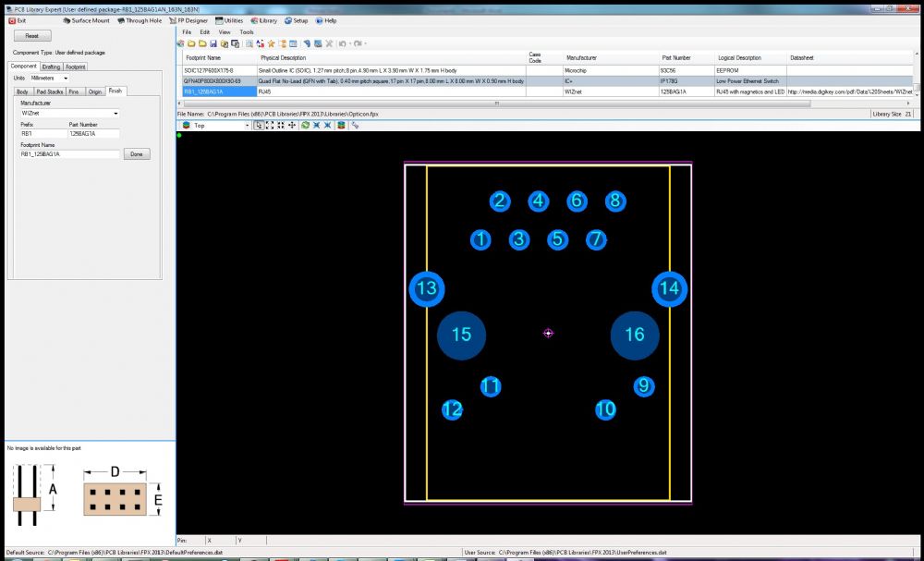Click the undo arrow icon
Screen dimensions: 924x561
coord(342,43)
